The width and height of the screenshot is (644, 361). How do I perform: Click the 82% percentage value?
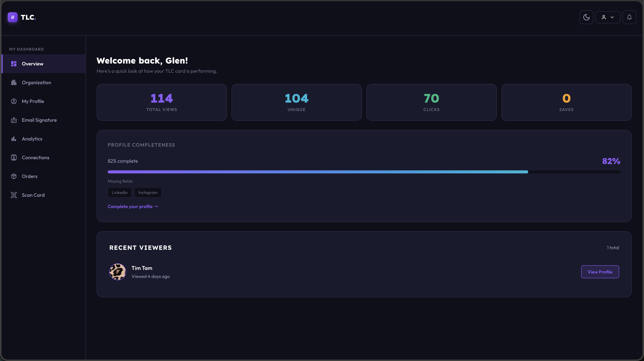(x=611, y=161)
